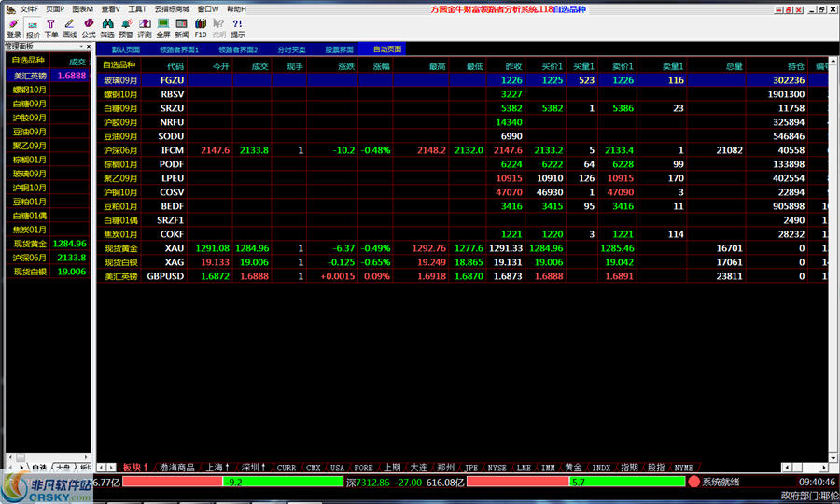Open the 下单 order placement tool
This screenshot has width=840, height=504.
click(x=51, y=27)
